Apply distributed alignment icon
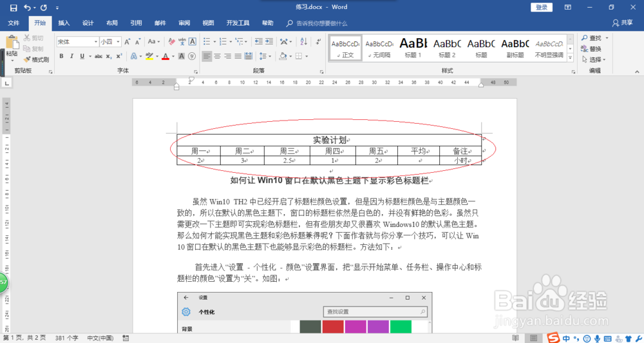Screen dimensions: 644x343 click(248, 56)
